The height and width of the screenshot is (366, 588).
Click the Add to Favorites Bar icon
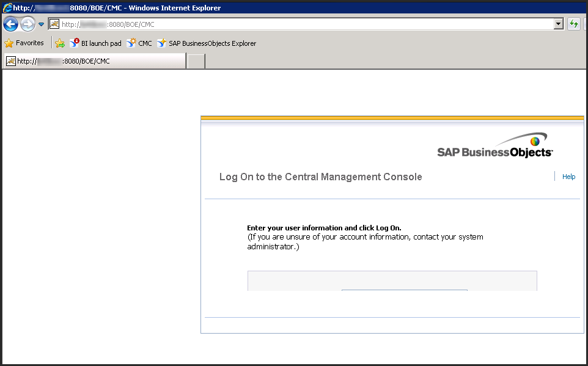[x=60, y=43]
